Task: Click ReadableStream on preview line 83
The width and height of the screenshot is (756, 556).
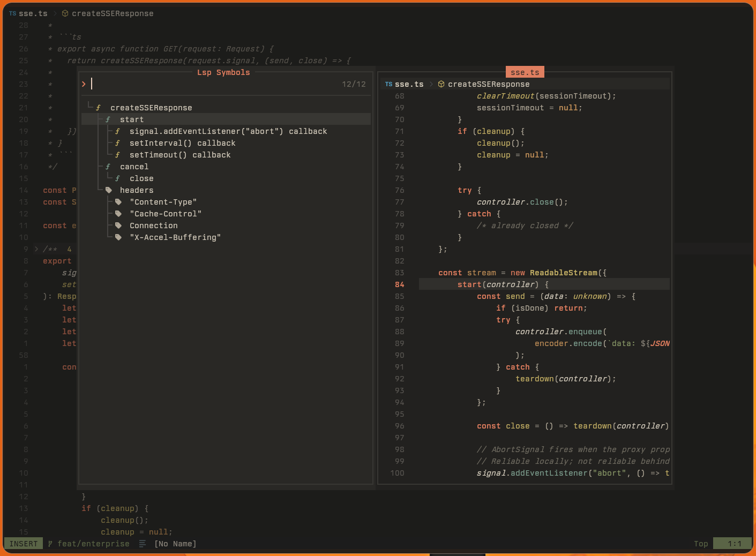Action: coord(564,273)
